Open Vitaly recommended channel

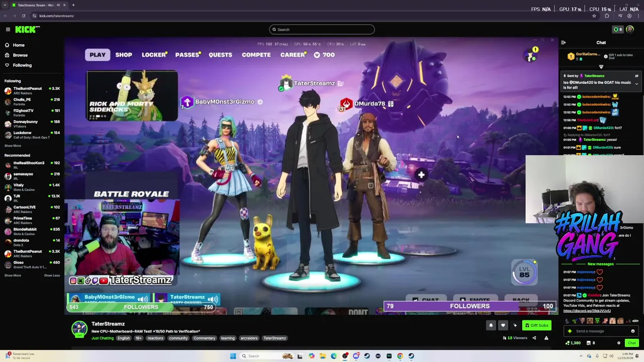click(x=32, y=187)
